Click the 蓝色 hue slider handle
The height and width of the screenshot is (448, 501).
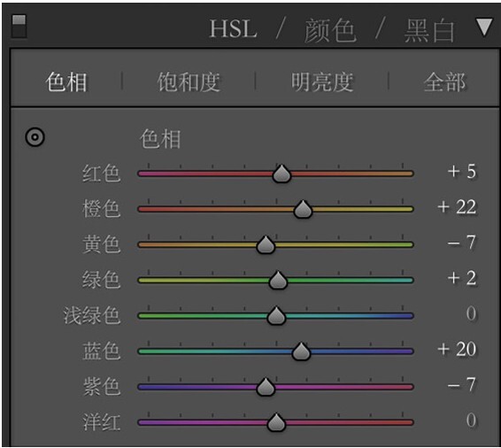[301, 351]
